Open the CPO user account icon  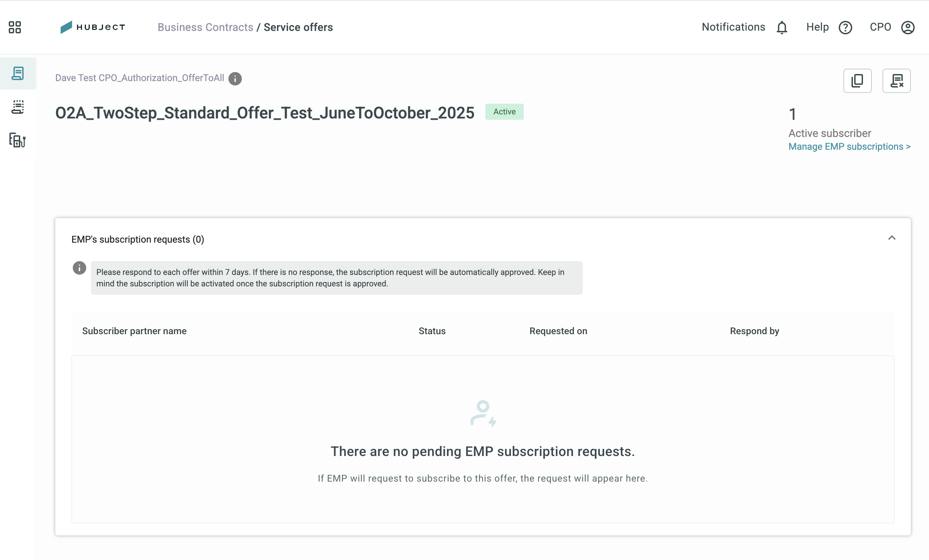point(908,28)
